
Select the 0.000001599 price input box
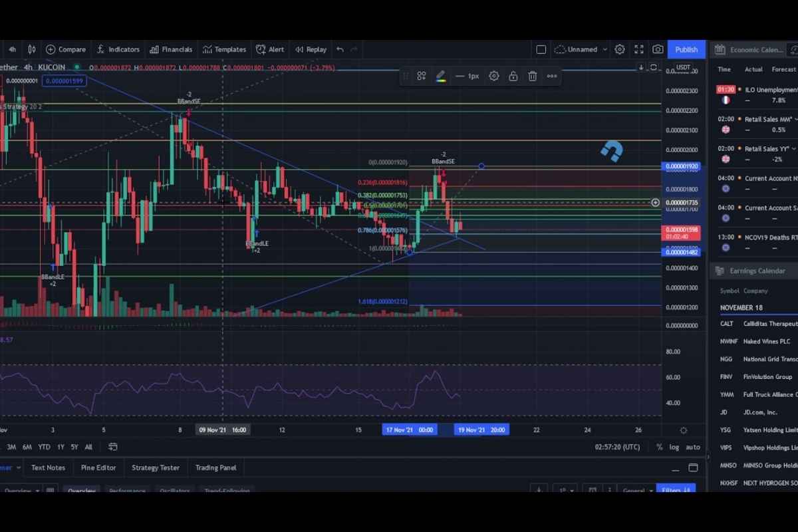pos(63,80)
